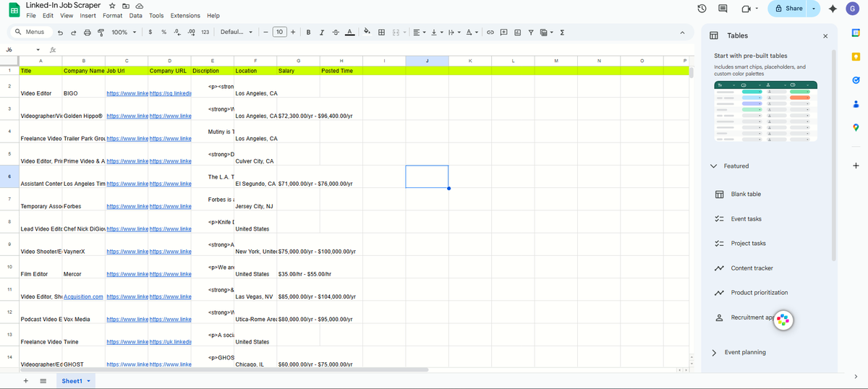Open the File menu
Screen dimensions: 868x389
coord(31,16)
